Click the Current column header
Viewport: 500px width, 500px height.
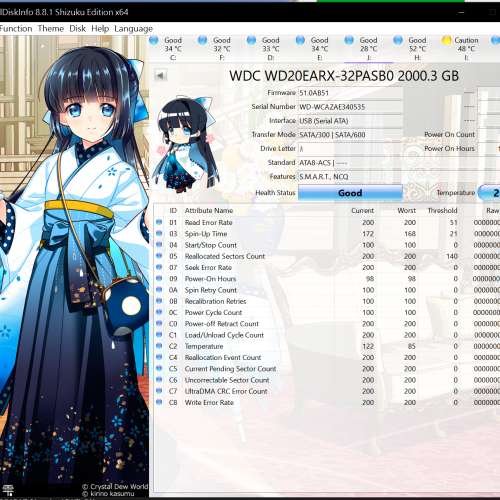click(x=362, y=211)
